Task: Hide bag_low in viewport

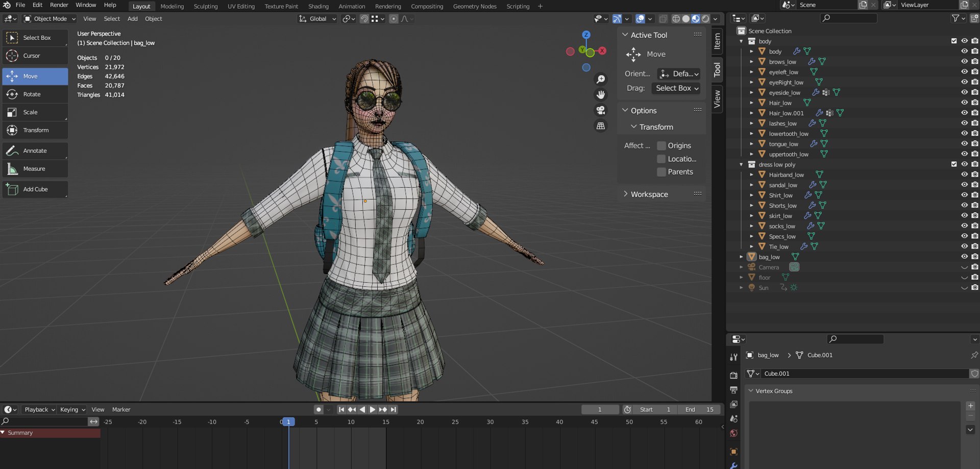Action: [x=964, y=257]
